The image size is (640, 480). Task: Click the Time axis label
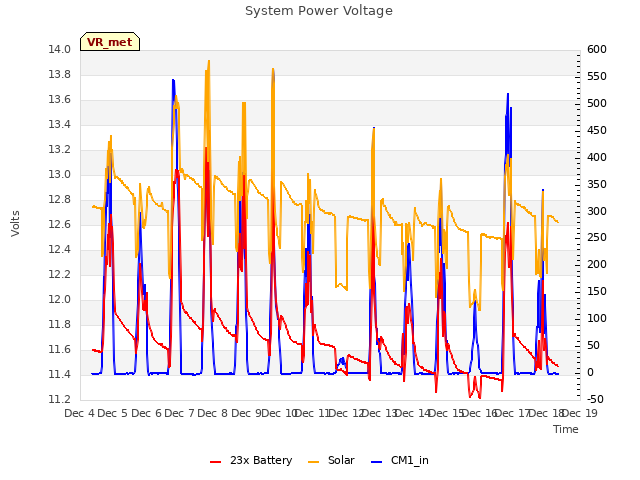pos(566,429)
